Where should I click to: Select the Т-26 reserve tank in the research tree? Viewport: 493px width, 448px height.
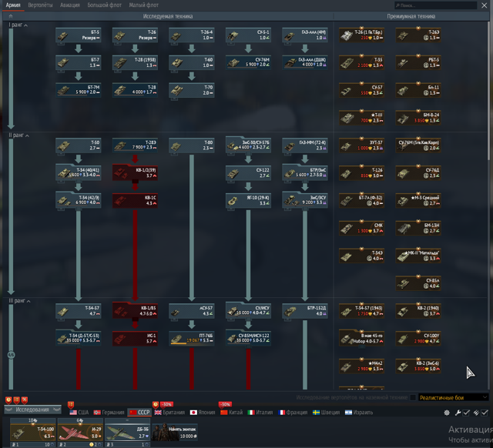(135, 35)
